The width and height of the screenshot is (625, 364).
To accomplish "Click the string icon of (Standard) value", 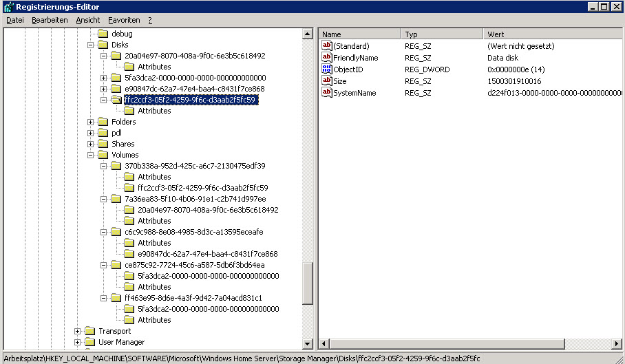I will 327,45.
